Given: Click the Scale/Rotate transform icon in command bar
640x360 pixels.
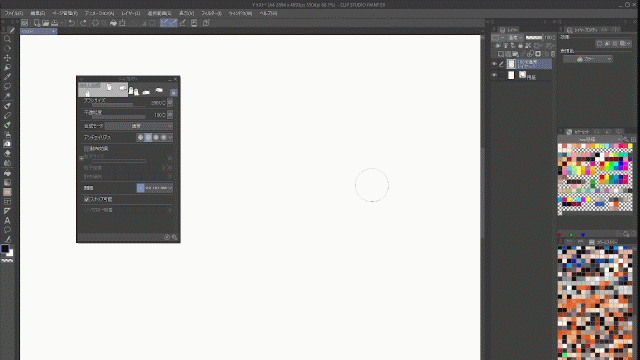Looking at the screenshot, I should coord(122,23).
